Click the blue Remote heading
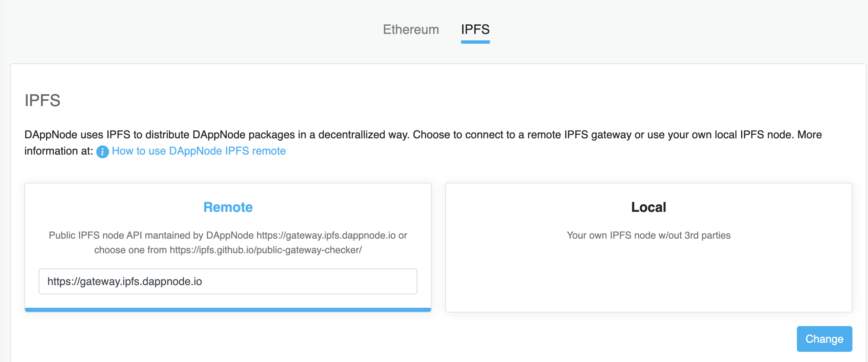The height and width of the screenshot is (362, 868). point(228,207)
